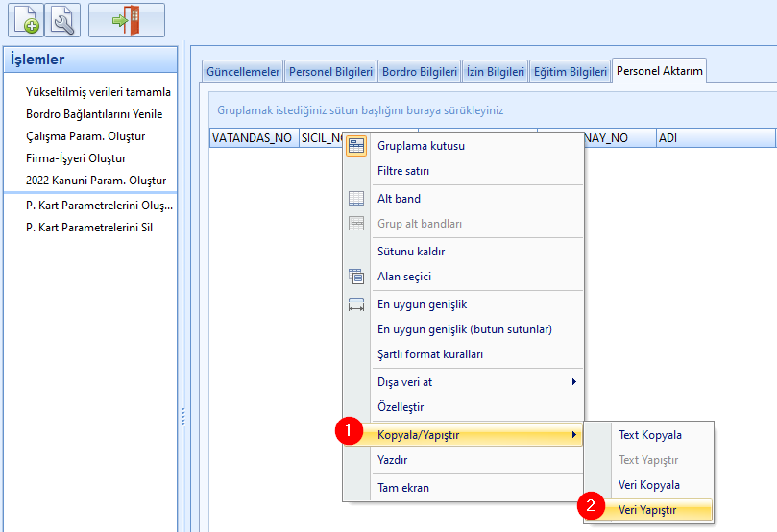Toggle the Gruplama kutusu icon
This screenshot has height=532, width=777.
tap(356, 146)
